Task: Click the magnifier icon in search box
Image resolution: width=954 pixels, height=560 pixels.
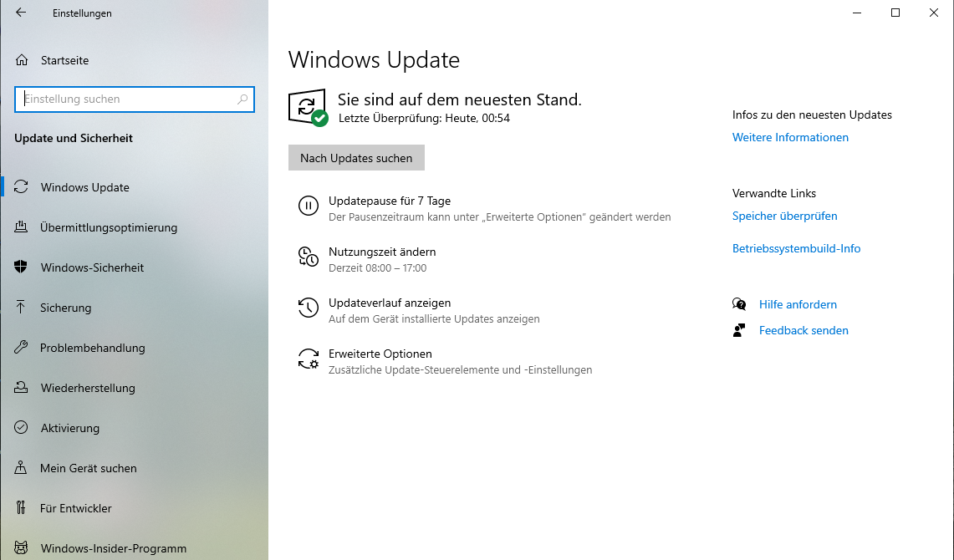Action: pos(242,99)
